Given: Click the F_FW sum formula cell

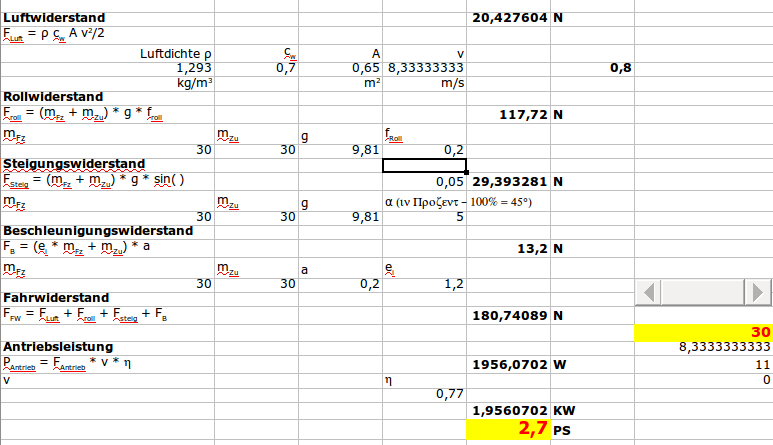Looking at the screenshot, I should coord(107,315).
